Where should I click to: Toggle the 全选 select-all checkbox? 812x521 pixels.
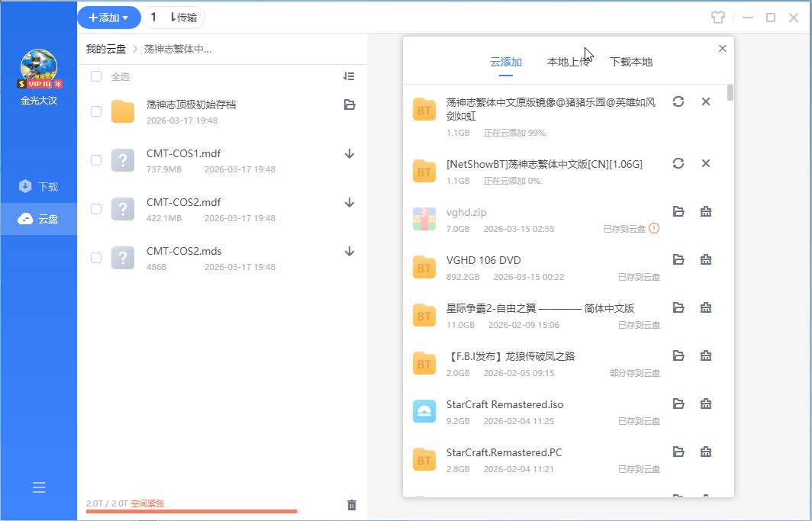[96, 76]
